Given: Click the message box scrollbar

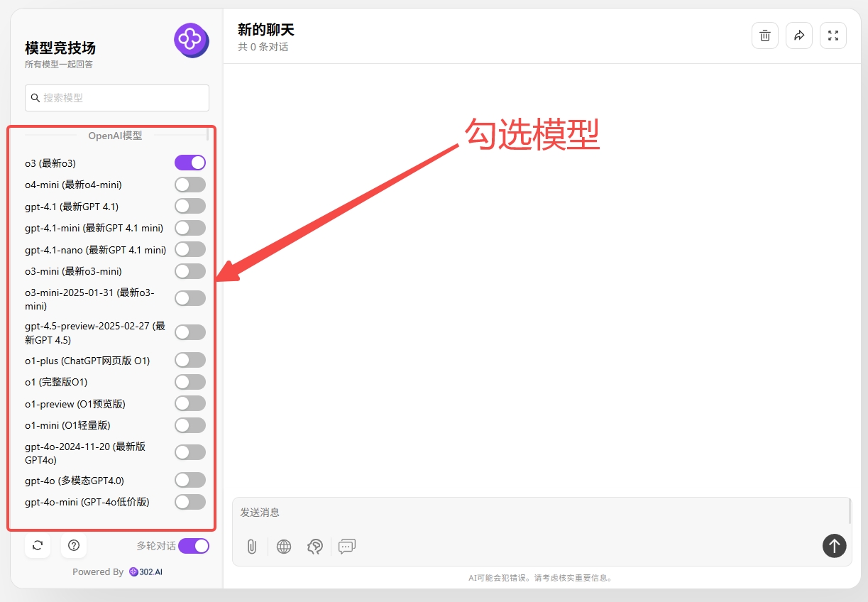Looking at the screenshot, I should [x=849, y=511].
